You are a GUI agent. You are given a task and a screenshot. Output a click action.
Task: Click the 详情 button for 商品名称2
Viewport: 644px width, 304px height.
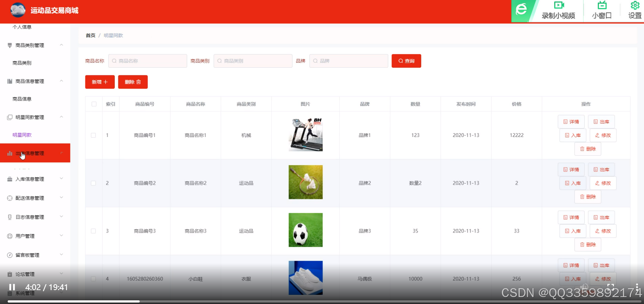click(x=571, y=170)
